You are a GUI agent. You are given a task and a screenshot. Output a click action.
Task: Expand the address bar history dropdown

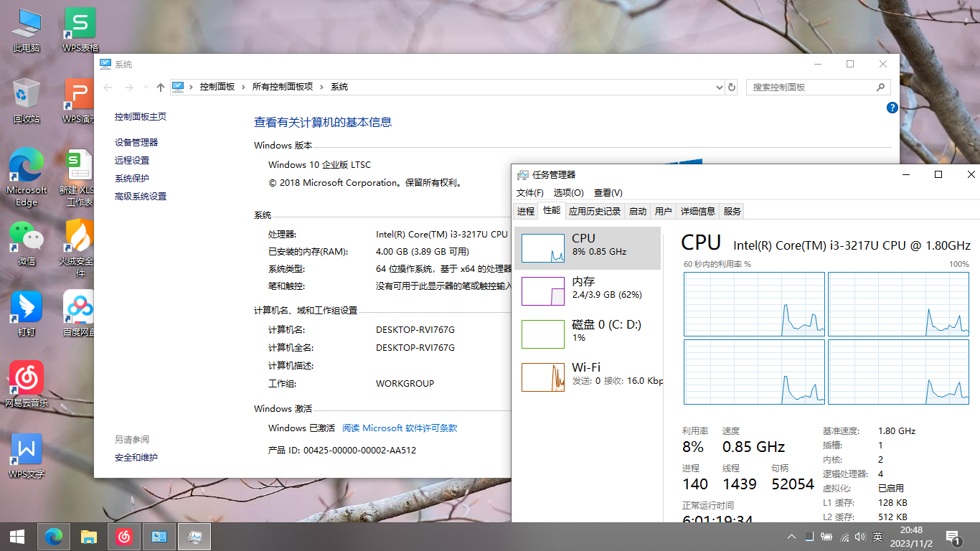point(720,87)
